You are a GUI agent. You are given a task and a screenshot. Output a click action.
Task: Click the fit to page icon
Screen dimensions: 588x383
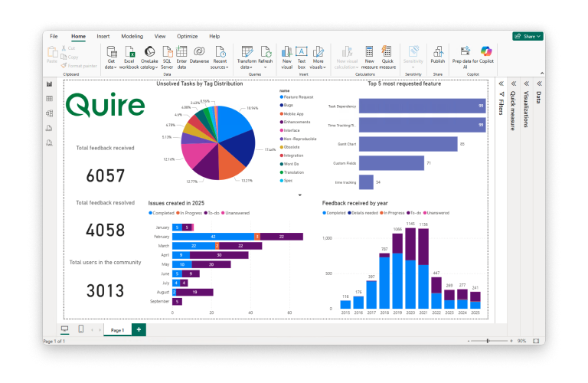coord(536,340)
